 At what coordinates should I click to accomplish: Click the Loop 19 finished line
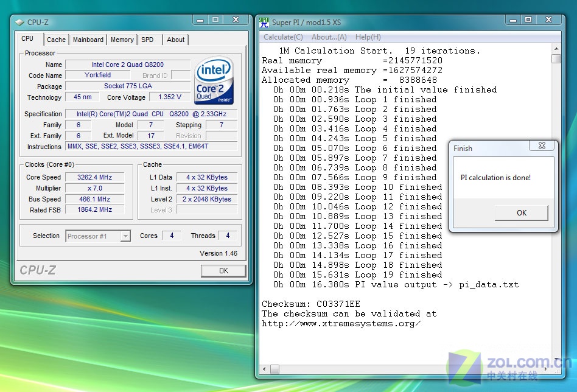tap(358, 275)
